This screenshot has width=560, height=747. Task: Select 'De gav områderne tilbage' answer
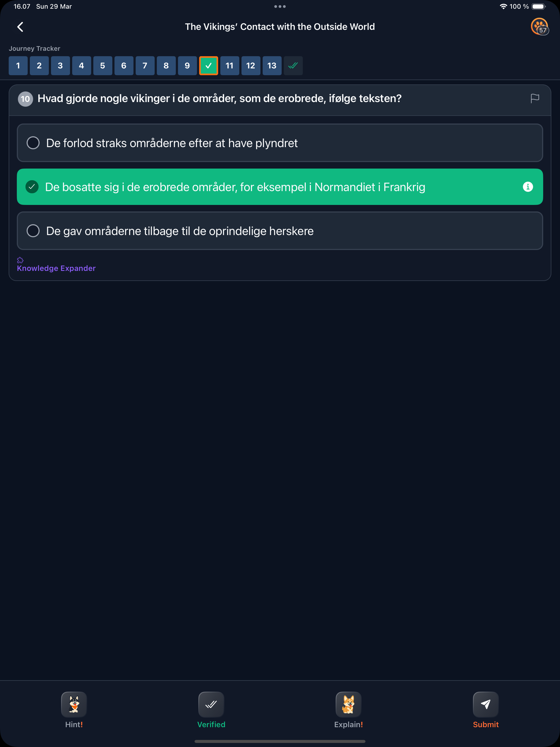pyautogui.click(x=280, y=231)
